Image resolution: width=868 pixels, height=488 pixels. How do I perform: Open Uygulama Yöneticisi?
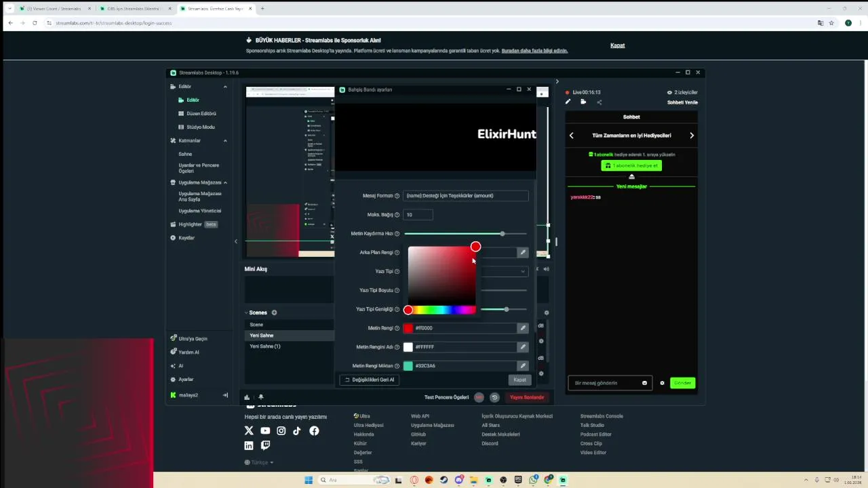point(200,211)
